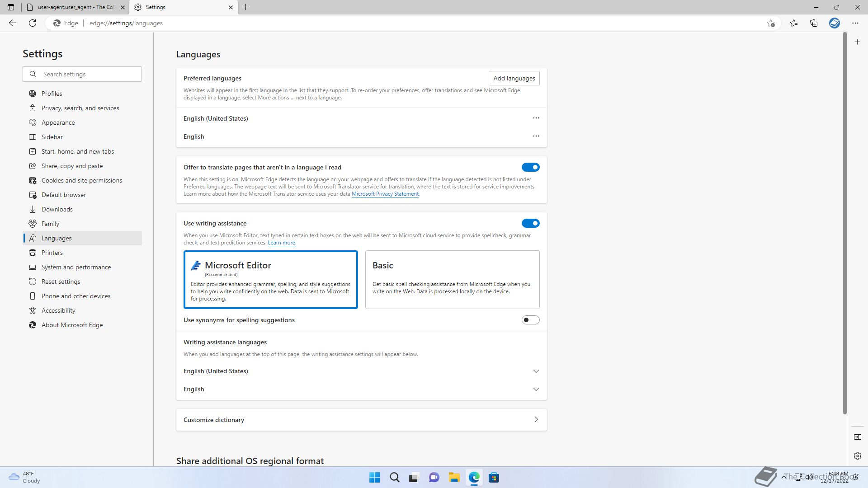This screenshot has width=868, height=488.
Task: Click the sidebar hide panel icon
Action: point(858,437)
